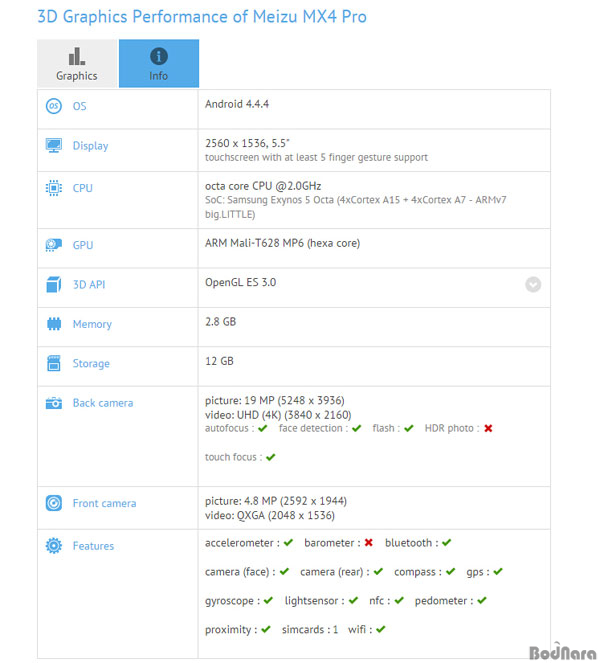Click the flash green checkmark

(x=408, y=428)
